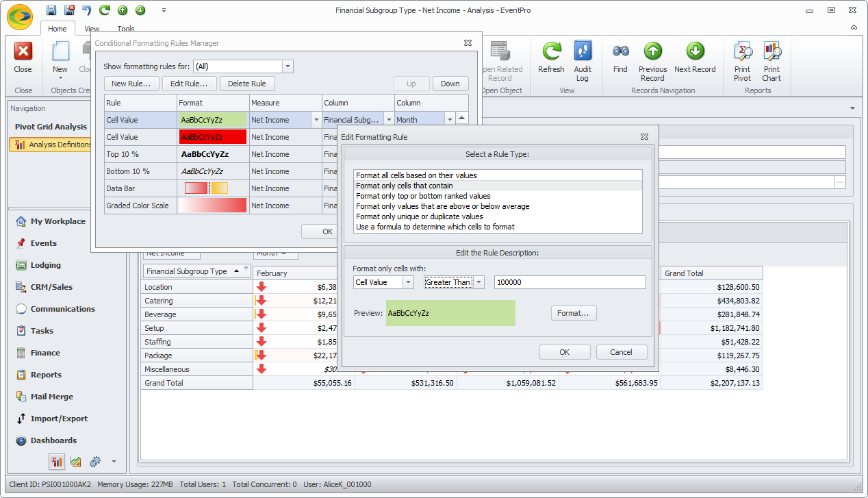This screenshot has width=868, height=498.
Task: Click the chart shortcut icon below Dashboards
Action: coord(76,462)
